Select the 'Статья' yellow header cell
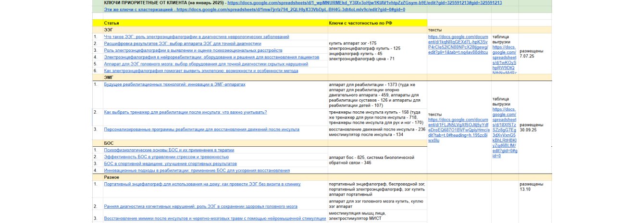The width and height of the screenshot is (644, 223). tap(216, 23)
